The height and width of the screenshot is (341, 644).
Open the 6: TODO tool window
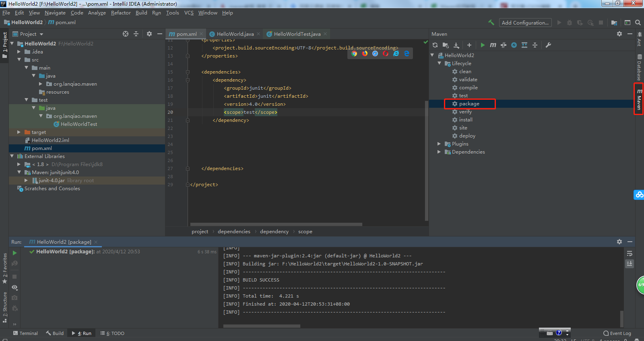coord(112,333)
